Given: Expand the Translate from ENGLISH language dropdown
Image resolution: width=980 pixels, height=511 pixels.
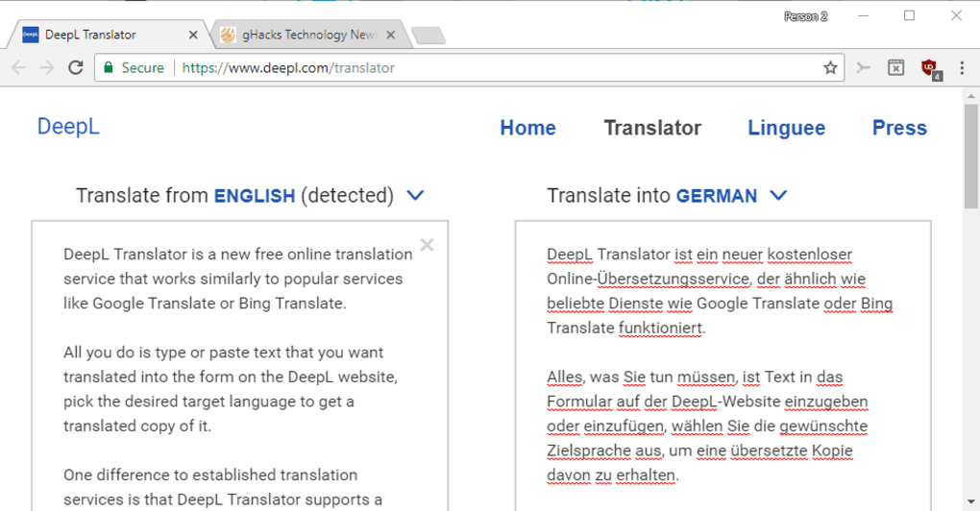Looking at the screenshot, I should coord(415,196).
